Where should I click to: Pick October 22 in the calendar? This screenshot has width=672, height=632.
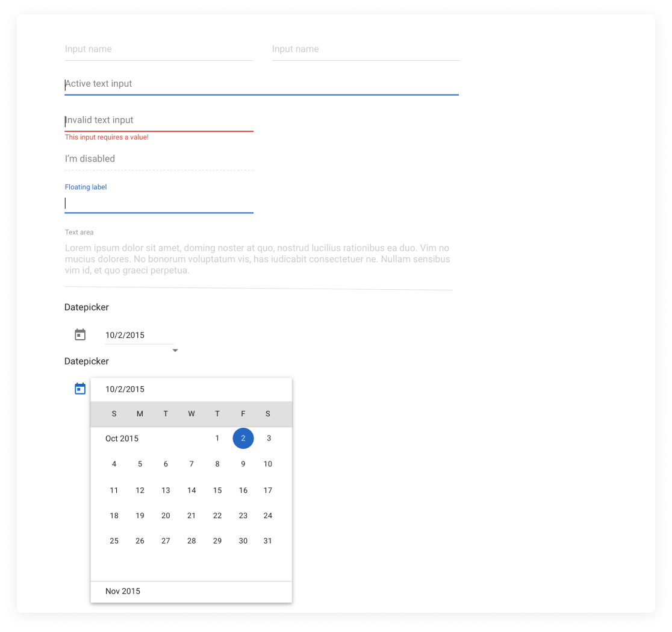[x=217, y=515]
